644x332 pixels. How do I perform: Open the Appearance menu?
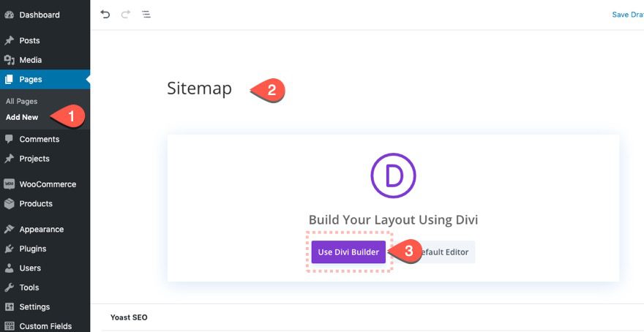[42, 230]
